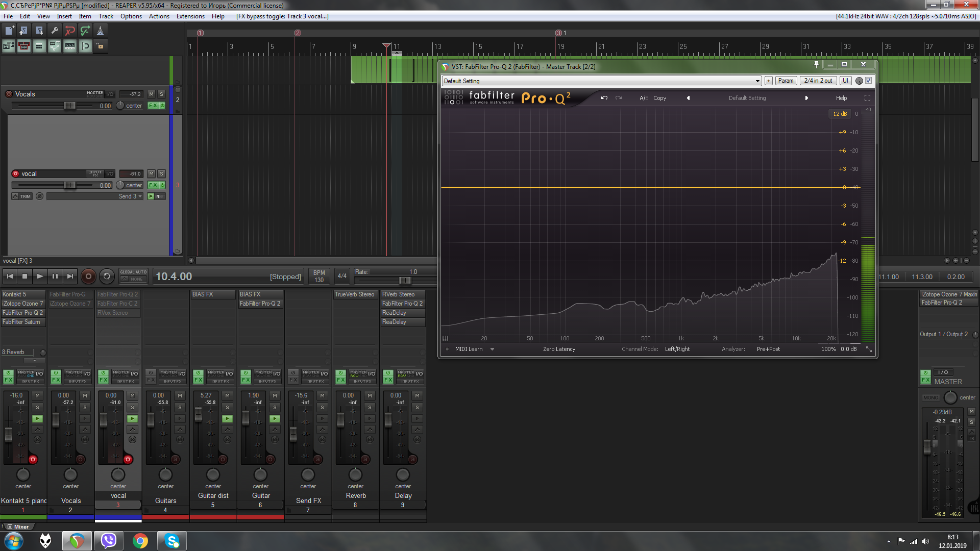Click the Pause transport button
This screenshot has width=980, height=551.
click(x=55, y=277)
